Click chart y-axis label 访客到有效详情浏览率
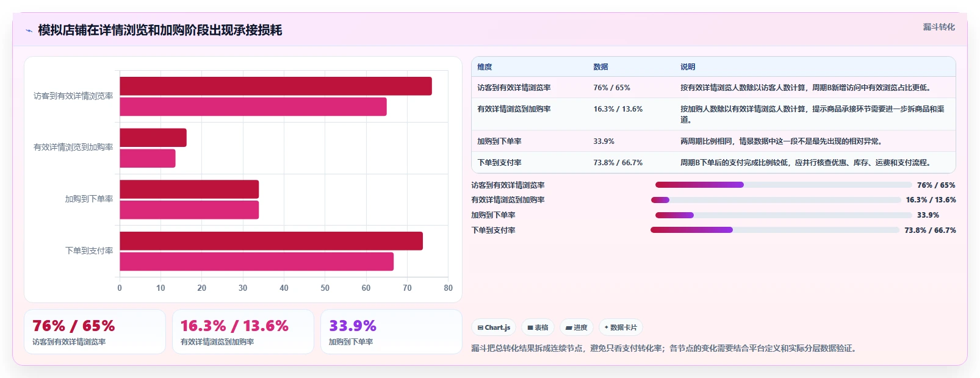This screenshot has height=378, width=980. 73,96
